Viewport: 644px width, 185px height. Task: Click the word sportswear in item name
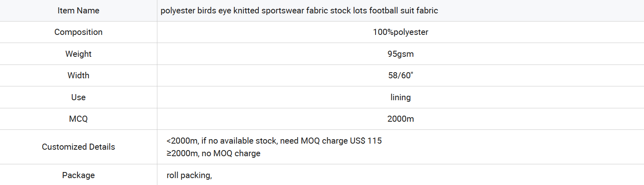coord(283,11)
